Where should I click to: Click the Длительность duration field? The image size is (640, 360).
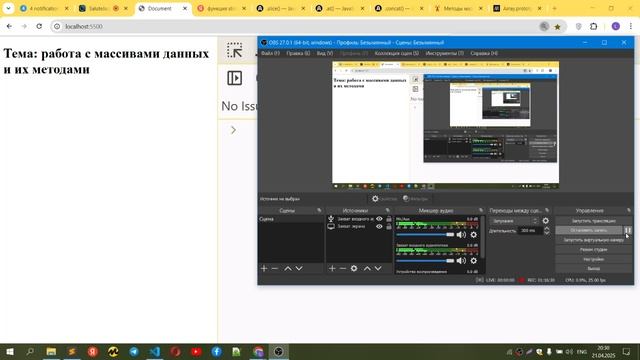pos(531,231)
